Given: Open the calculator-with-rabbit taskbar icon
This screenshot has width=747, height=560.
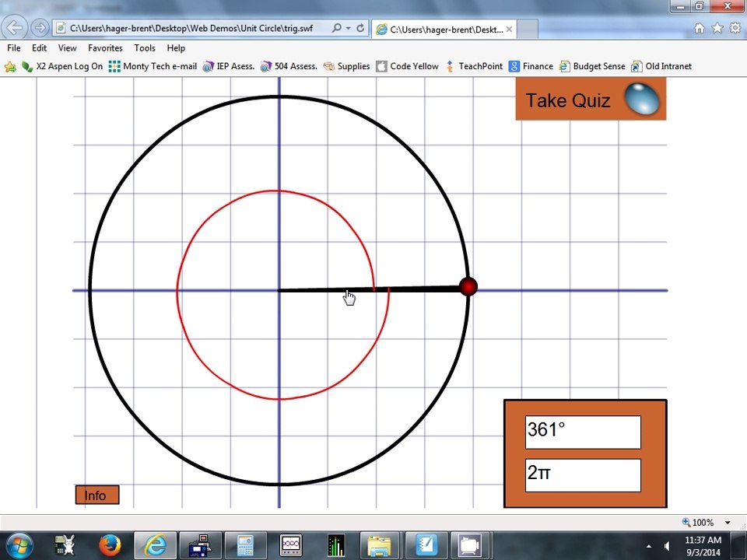Looking at the screenshot, I should coord(65,545).
